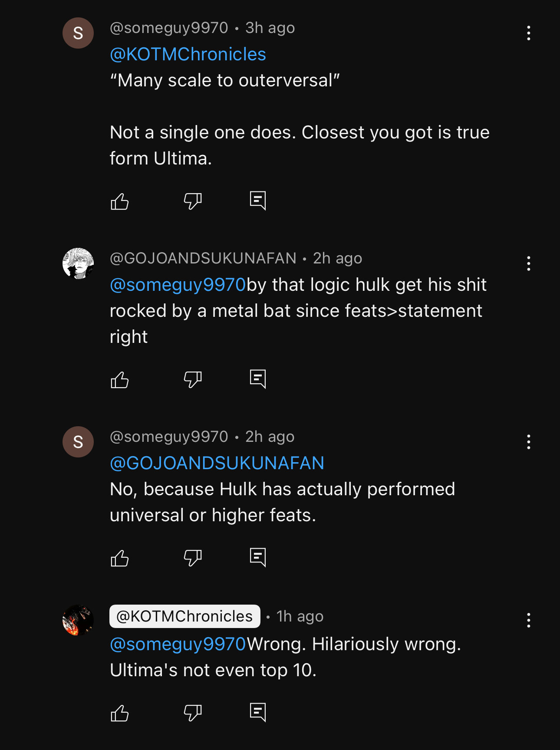The image size is (560, 750).
Task: Reply to KOTMChronicles' "Hilariously wrong" comment
Action: [x=258, y=713]
